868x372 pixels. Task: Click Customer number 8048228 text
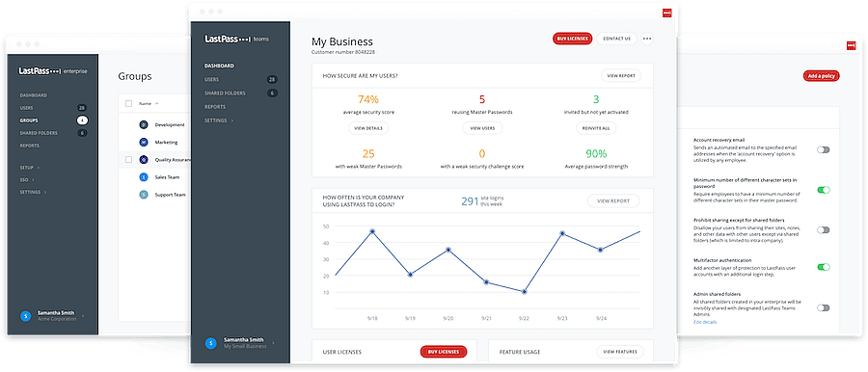pos(343,52)
